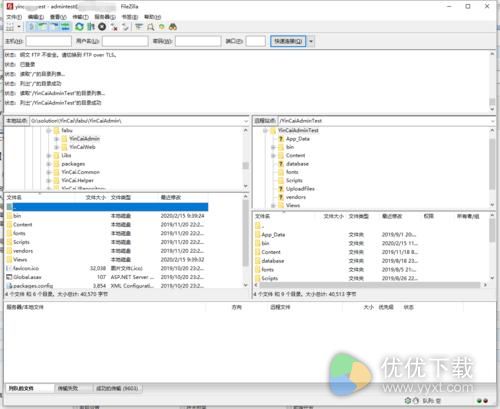This screenshot has width=500, height=409.
Task: Refresh file and folder lists
Action: point(79,27)
